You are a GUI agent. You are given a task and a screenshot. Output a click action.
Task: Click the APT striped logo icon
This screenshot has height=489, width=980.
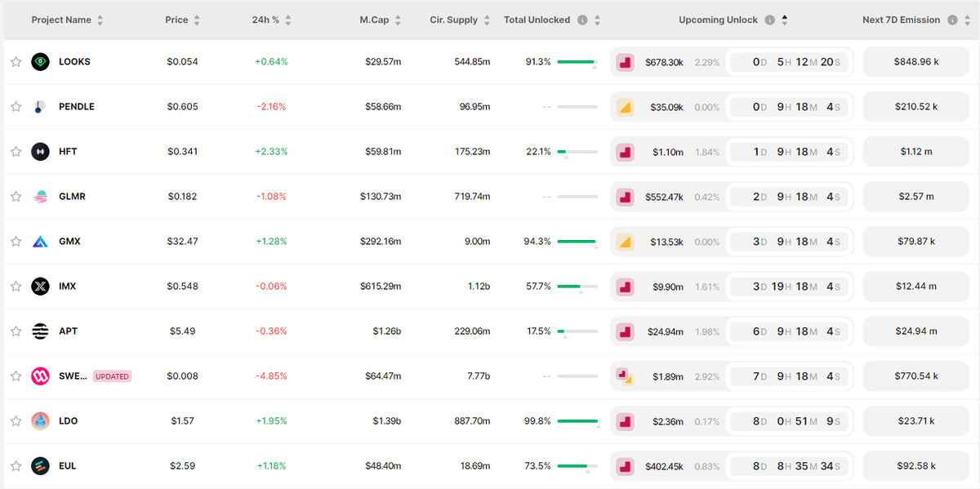click(40, 331)
